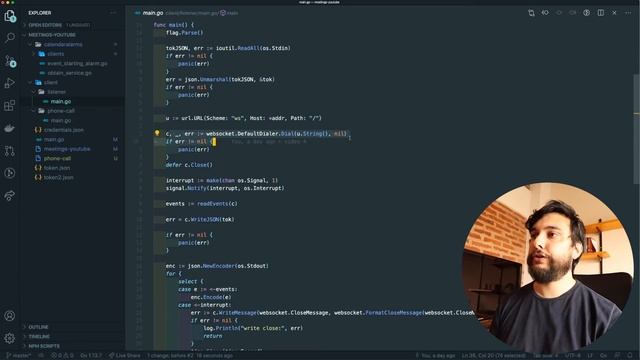Click the compare changes icon in editor toolbar
Image resolution: width=640 pixels, height=360 pixels.
[531, 13]
